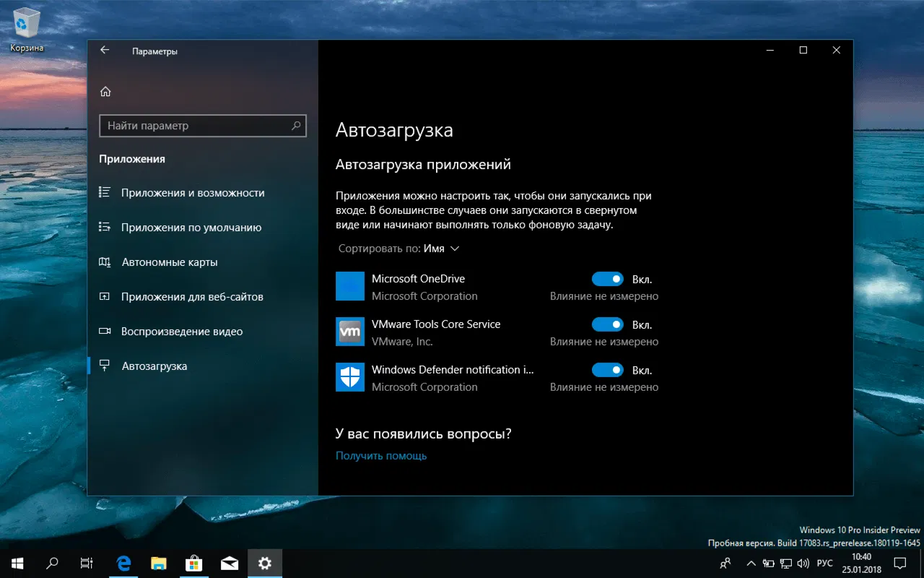This screenshot has width=924, height=578.
Task: Click the Microsoft OneDrive name text
Action: [x=418, y=279]
